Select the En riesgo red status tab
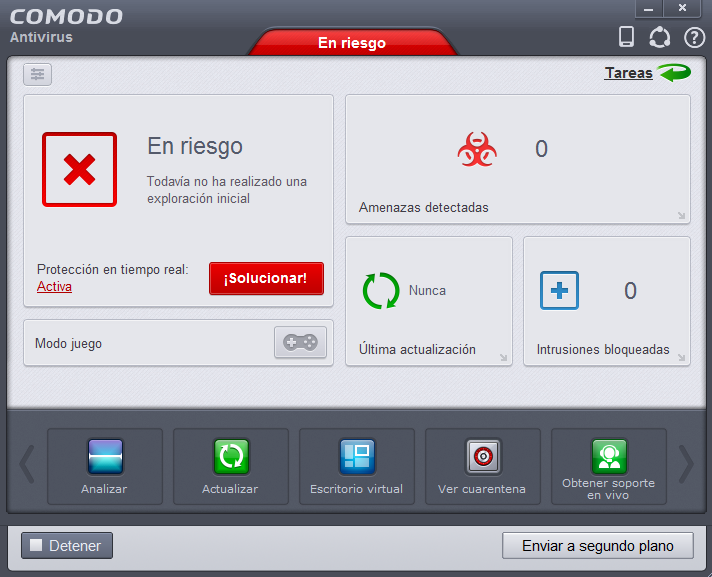The image size is (712, 577). click(352, 42)
